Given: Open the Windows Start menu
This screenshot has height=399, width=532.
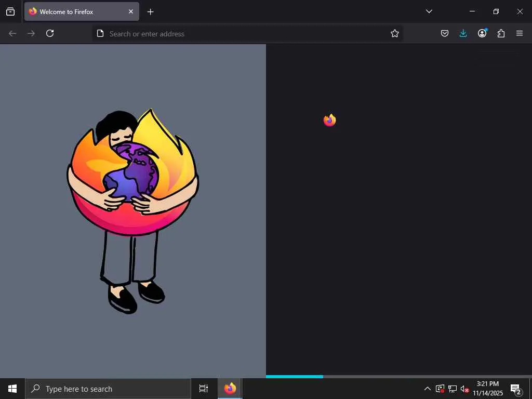Looking at the screenshot, I should point(12,389).
